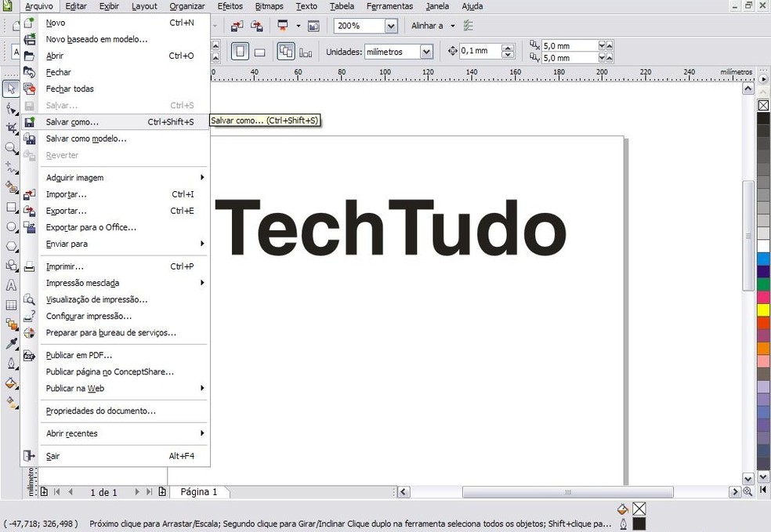Viewport: 771px width, 532px height.
Task: Expand the Adquirir imagem submenu
Action: 123,178
